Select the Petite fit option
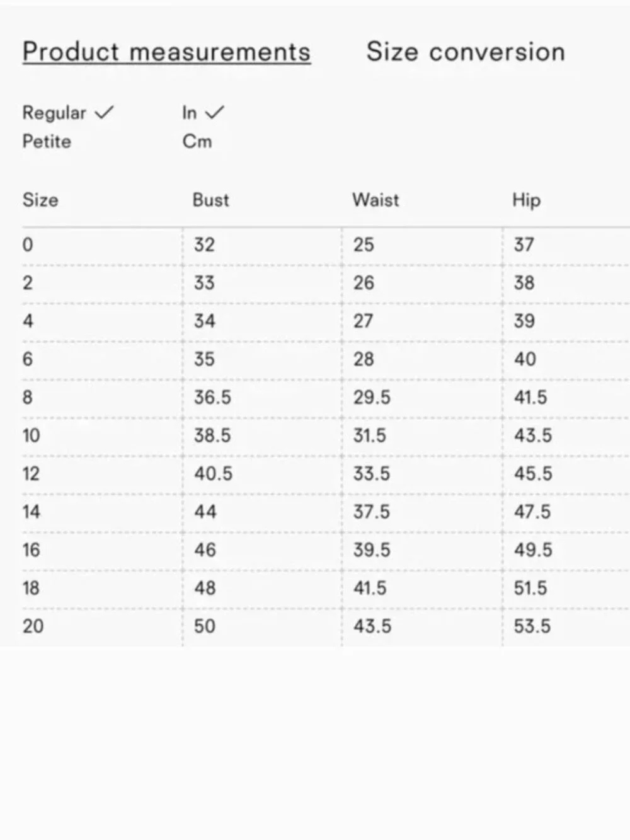The width and height of the screenshot is (630, 840). point(47,141)
